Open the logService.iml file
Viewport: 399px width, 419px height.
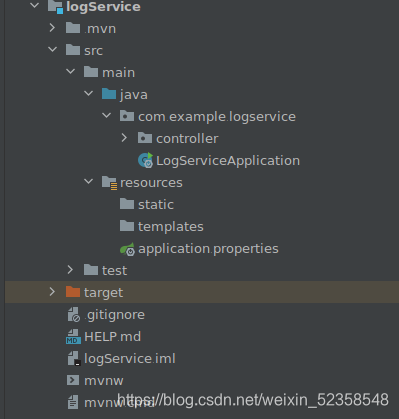(x=130, y=359)
